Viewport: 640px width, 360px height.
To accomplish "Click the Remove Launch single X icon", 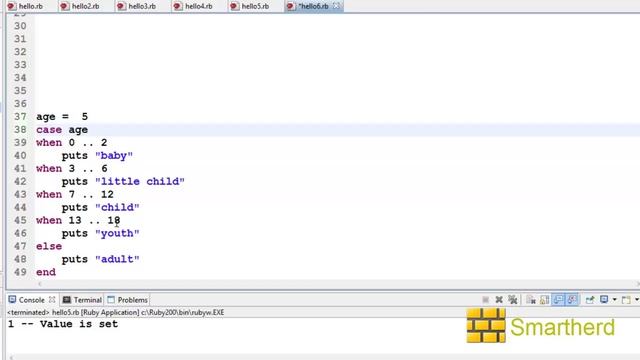I will [499, 300].
